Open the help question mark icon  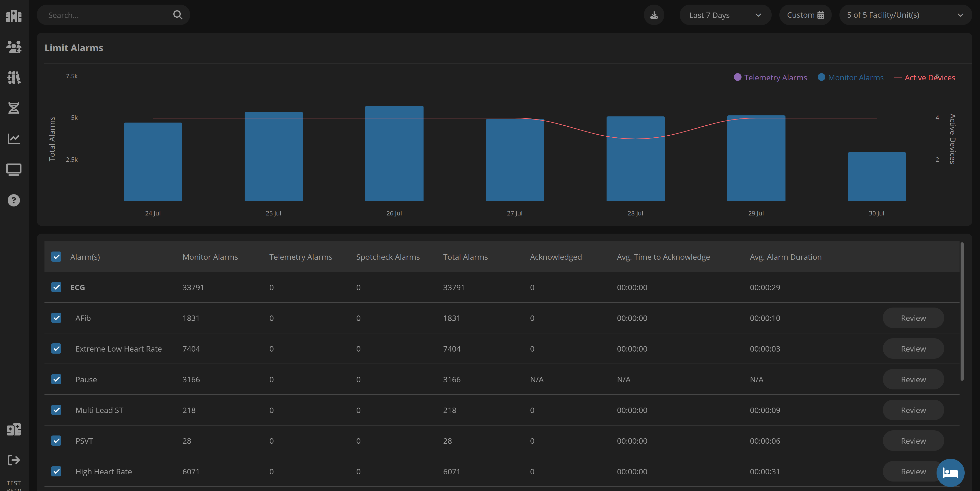[x=14, y=200]
